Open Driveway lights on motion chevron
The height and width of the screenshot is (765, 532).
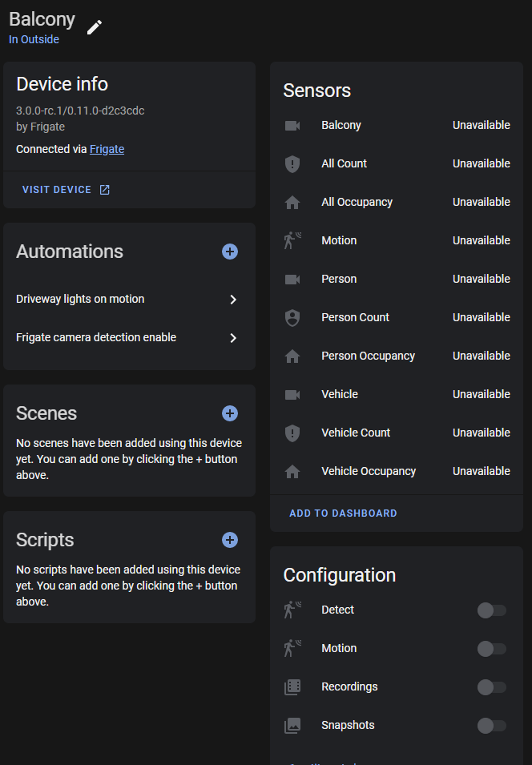233,300
